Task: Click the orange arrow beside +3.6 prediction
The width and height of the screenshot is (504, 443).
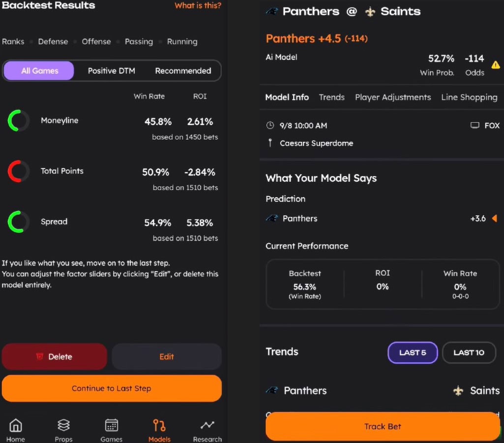Action: click(x=494, y=219)
